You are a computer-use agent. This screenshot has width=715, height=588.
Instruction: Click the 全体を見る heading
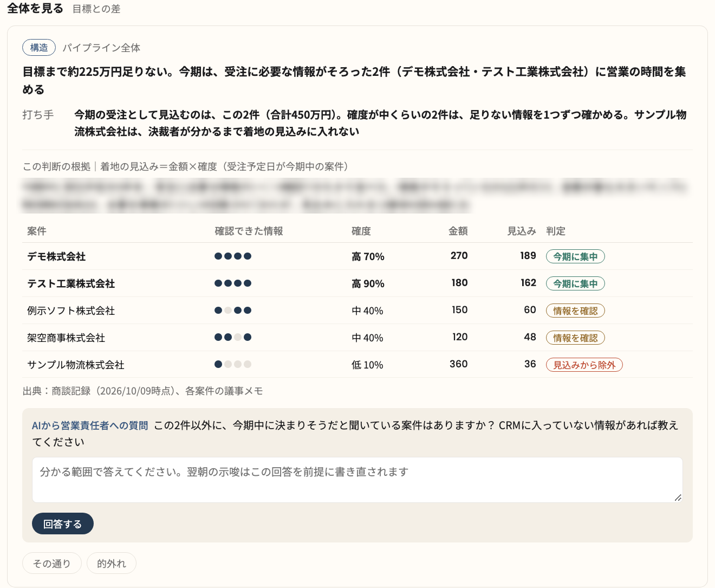point(35,9)
